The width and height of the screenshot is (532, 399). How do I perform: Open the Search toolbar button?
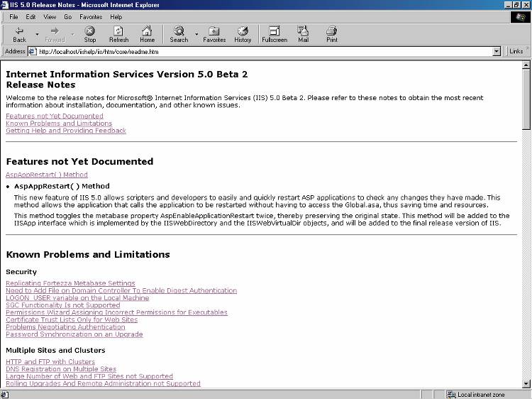(179, 34)
